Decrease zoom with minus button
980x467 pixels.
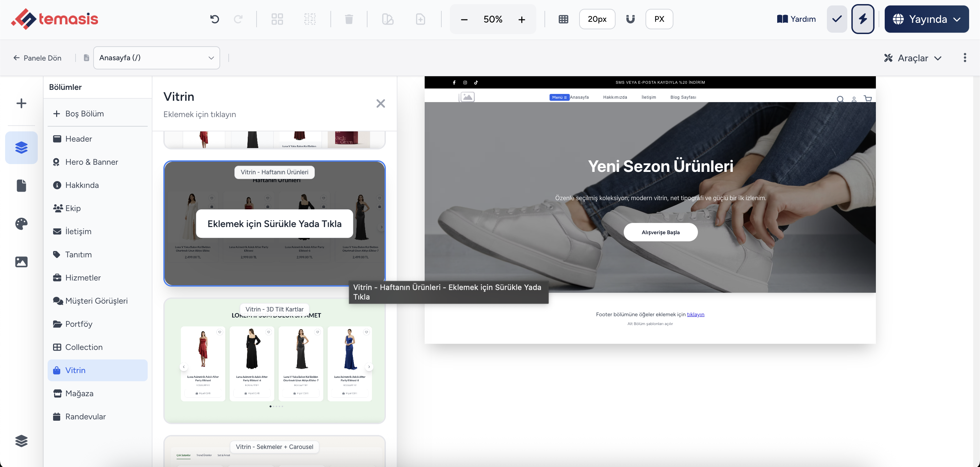tap(464, 19)
